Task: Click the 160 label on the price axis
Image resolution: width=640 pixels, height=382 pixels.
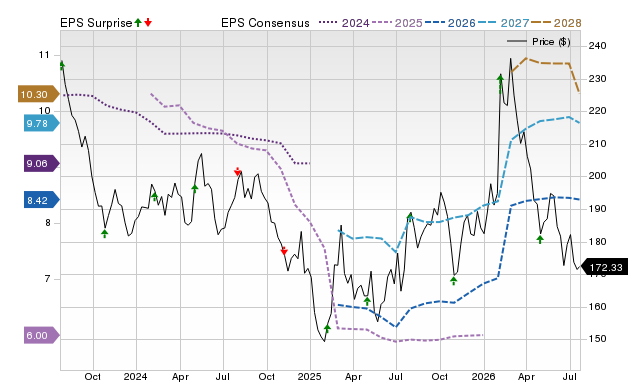Action: click(598, 306)
